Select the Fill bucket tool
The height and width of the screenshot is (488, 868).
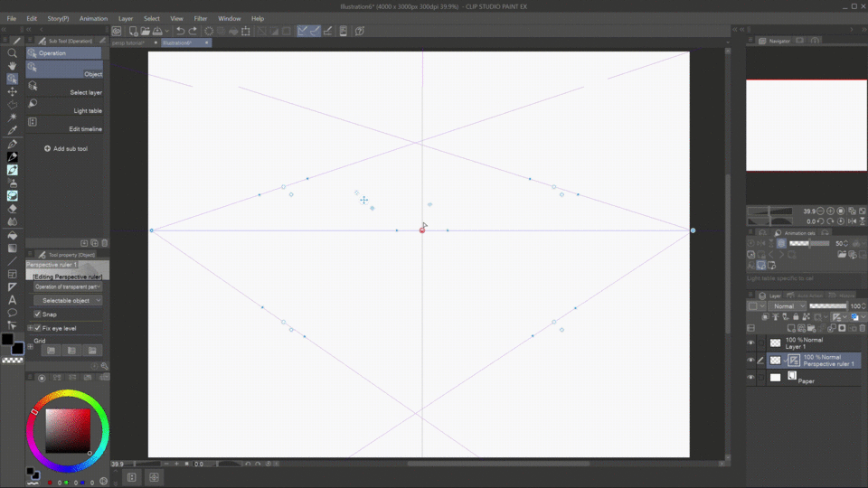(12, 235)
